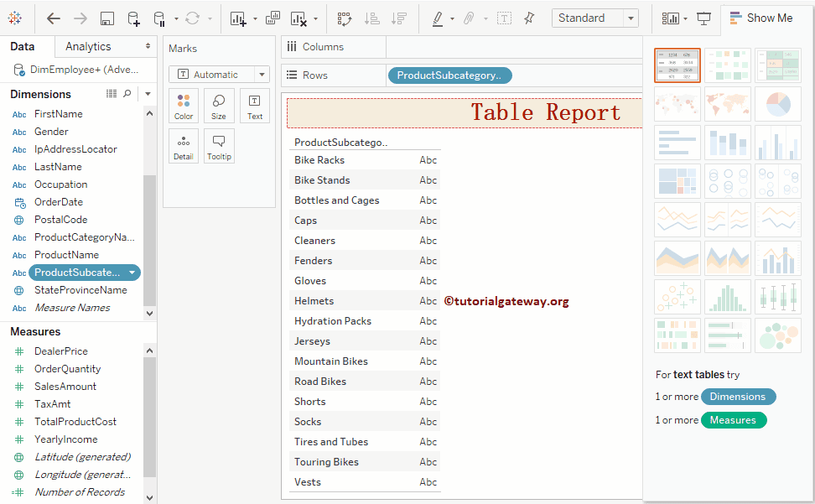Screen dimensions: 815x504
Task: Select the Data tab
Action: click(23, 47)
